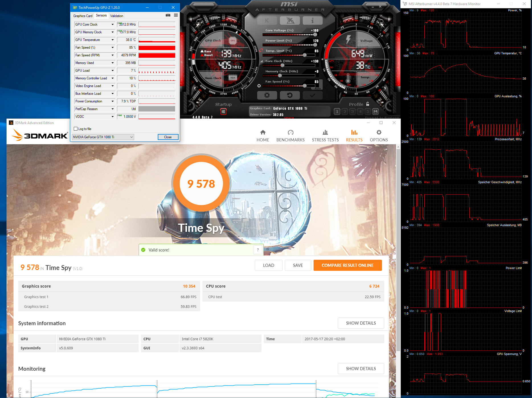Open the GPU Load sensor dropdown
The width and height of the screenshot is (532, 398).
(112, 71)
